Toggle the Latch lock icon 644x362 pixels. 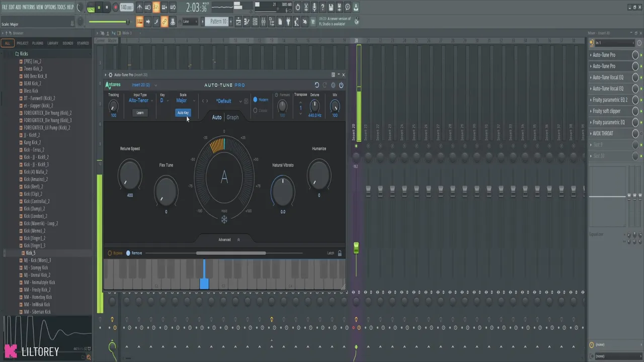click(340, 253)
